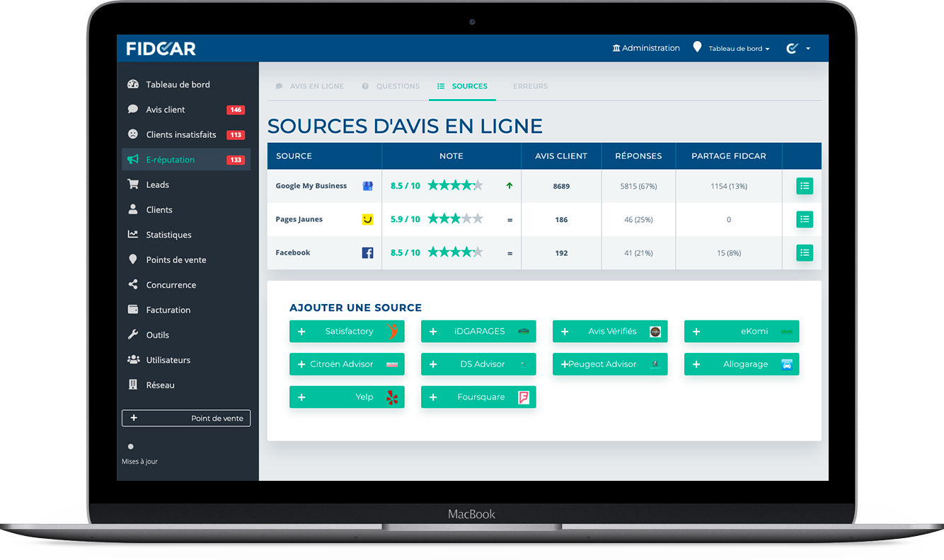Select the megaphone icon next to E-réputation
Screen dimensions: 944x560
[133, 159]
